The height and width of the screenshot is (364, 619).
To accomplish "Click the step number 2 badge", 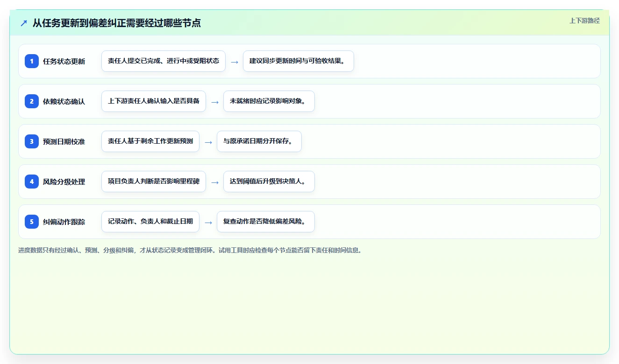I will (32, 101).
